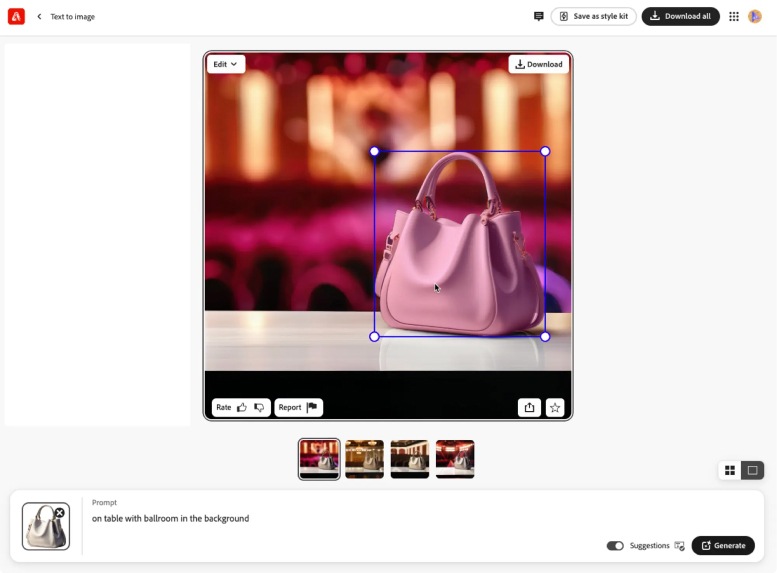Open the user profile avatar
Viewport: 777px width, 573px height.
click(755, 16)
